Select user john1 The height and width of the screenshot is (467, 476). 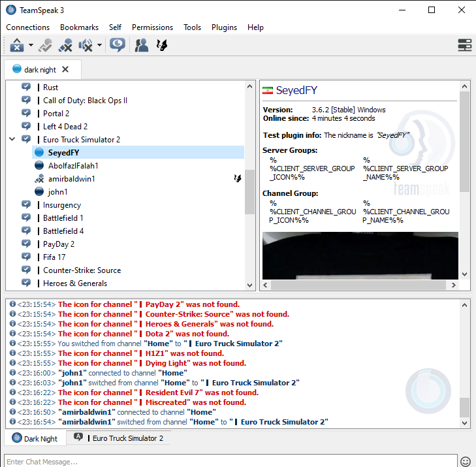pyautogui.click(x=57, y=192)
